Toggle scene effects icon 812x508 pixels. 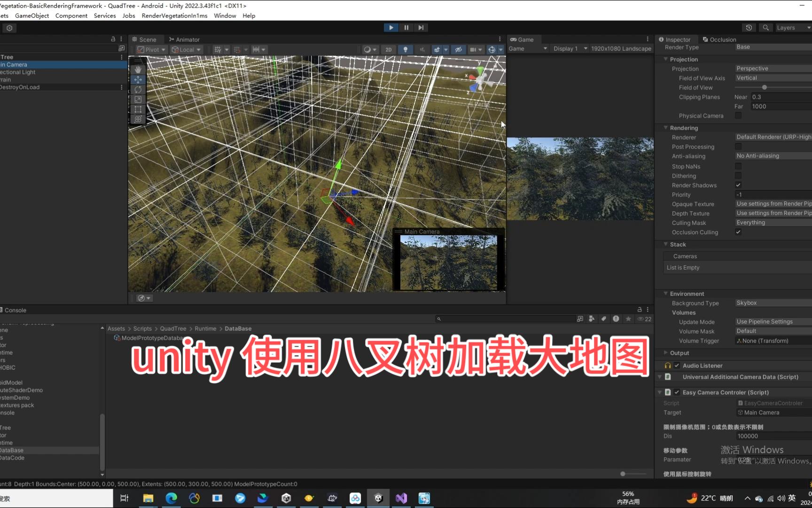437,49
